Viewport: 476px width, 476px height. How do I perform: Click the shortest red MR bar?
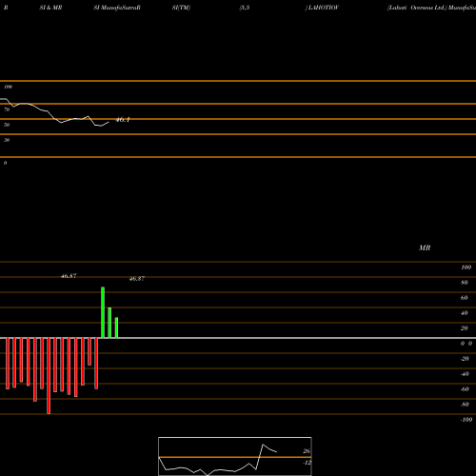point(89,351)
